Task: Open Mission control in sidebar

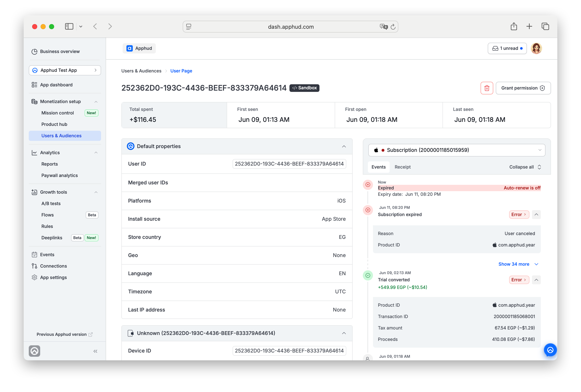Action: tap(58, 113)
